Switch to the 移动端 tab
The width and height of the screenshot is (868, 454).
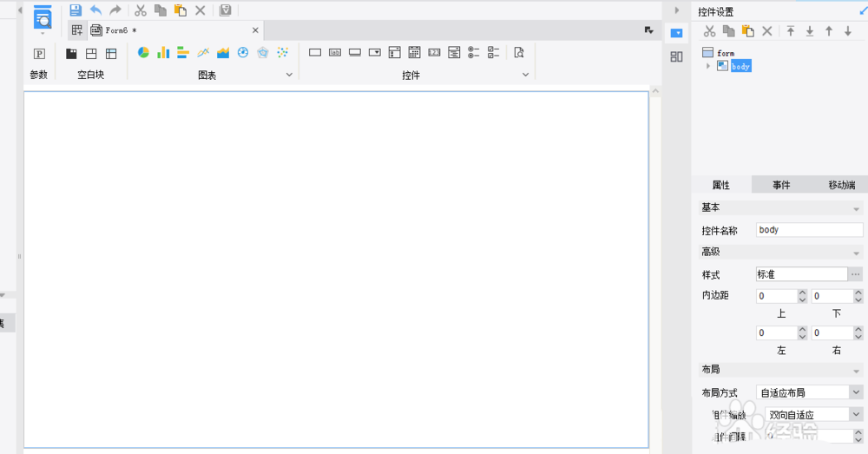pyautogui.click(x=840, y=185)
